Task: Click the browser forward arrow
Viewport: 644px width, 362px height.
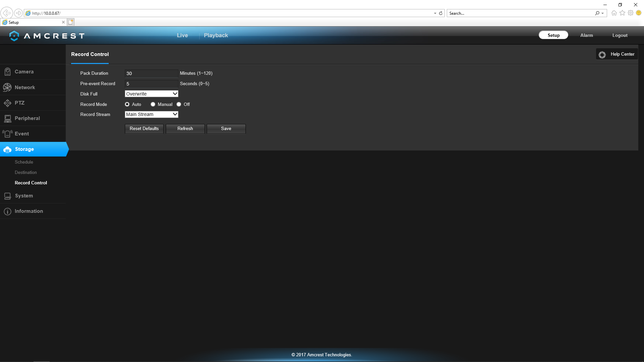Action: [18, 13]
